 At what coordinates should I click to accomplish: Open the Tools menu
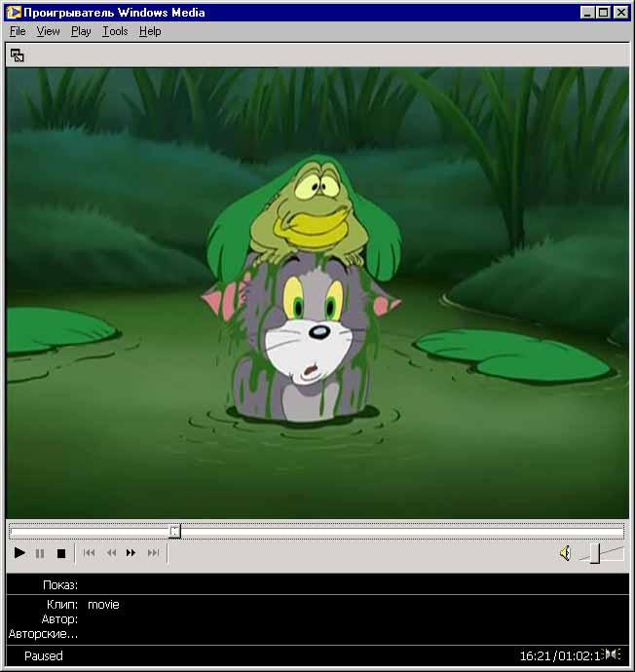click(x=115, y=31)
